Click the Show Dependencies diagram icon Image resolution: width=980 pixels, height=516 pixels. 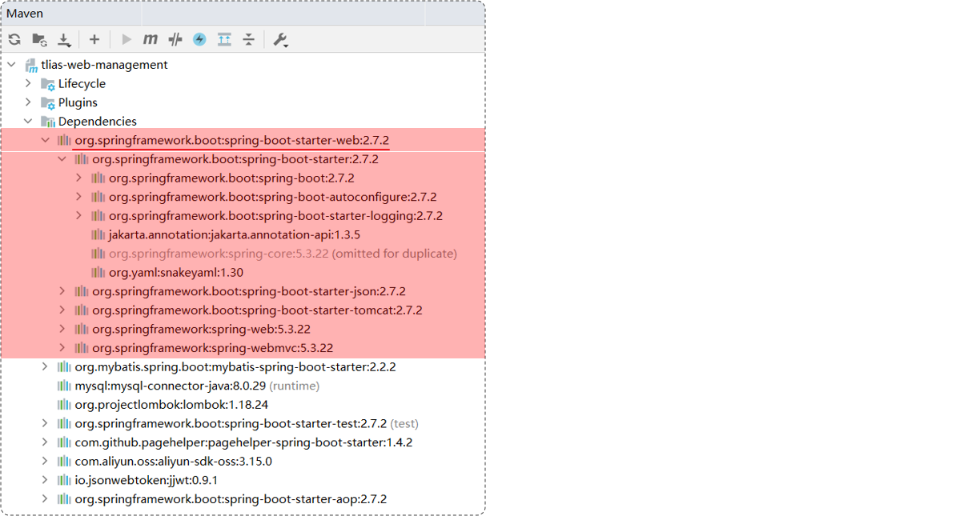224,39
